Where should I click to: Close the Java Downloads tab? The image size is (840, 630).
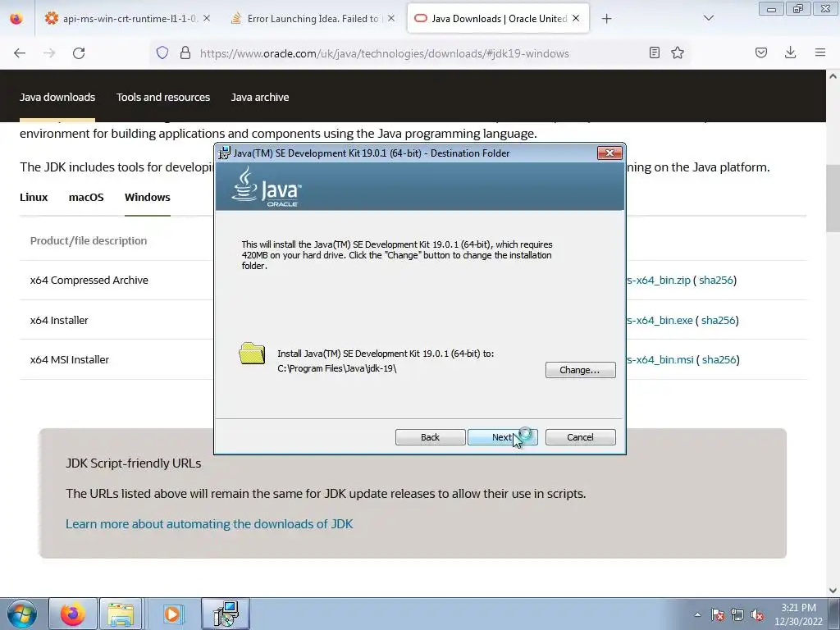[576, 18]
